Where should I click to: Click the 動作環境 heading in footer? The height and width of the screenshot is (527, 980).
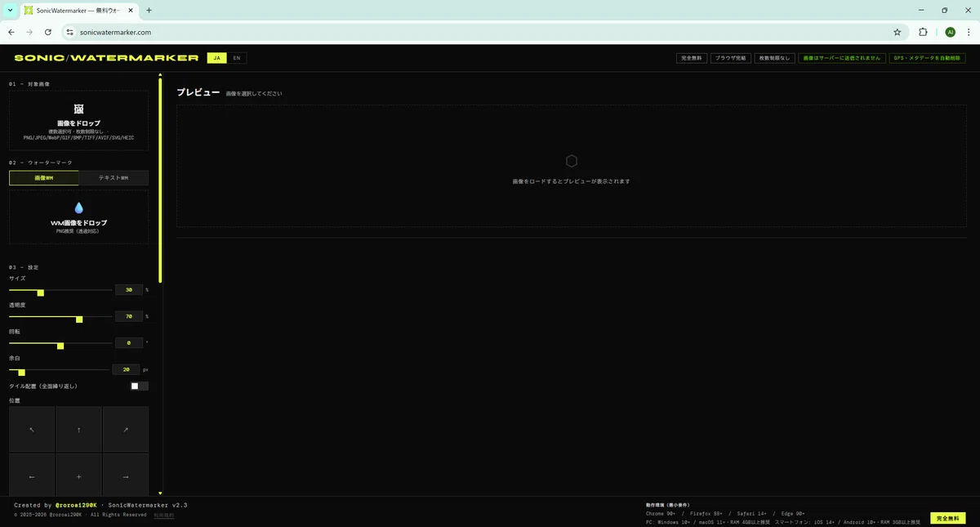click(x=666, y=505)
